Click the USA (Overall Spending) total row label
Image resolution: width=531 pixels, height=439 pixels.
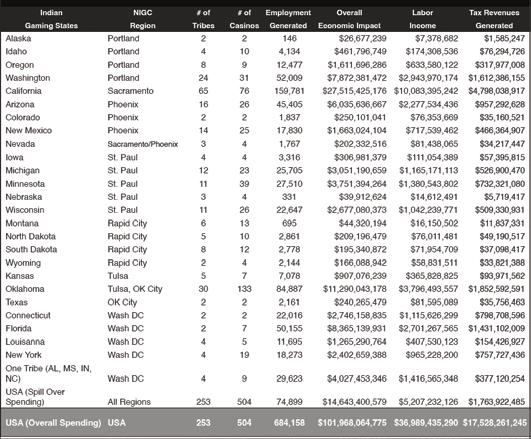click(x=53, y=423)
